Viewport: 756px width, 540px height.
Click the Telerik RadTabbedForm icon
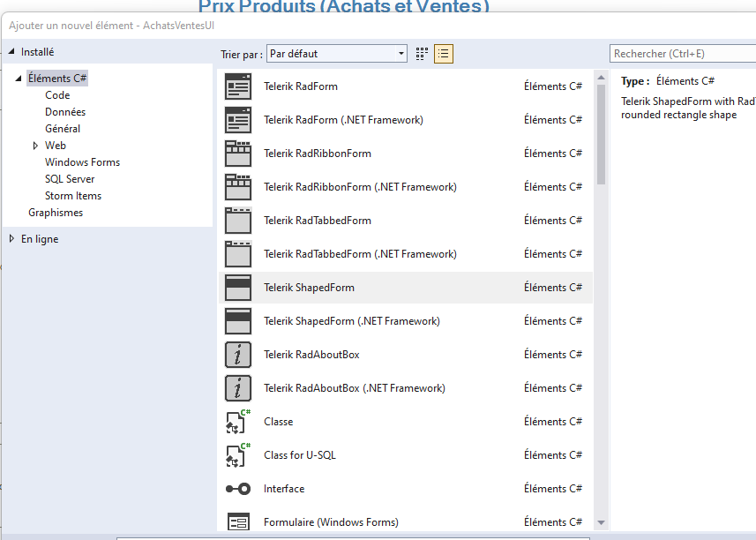pyautogui.click(x=237, y=220)
